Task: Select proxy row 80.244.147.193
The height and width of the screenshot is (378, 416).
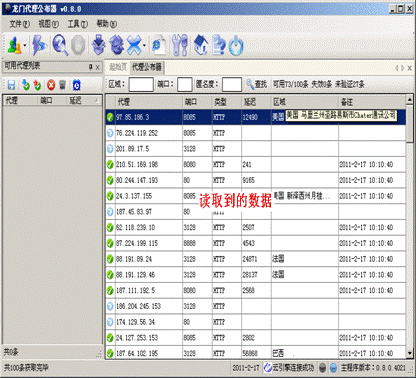Action: coord(256,180)
